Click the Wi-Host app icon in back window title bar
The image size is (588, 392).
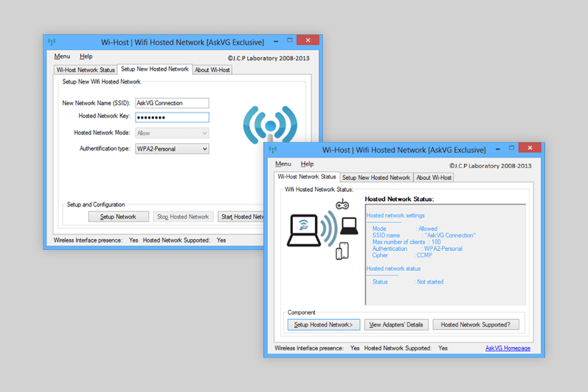[51, 41]
